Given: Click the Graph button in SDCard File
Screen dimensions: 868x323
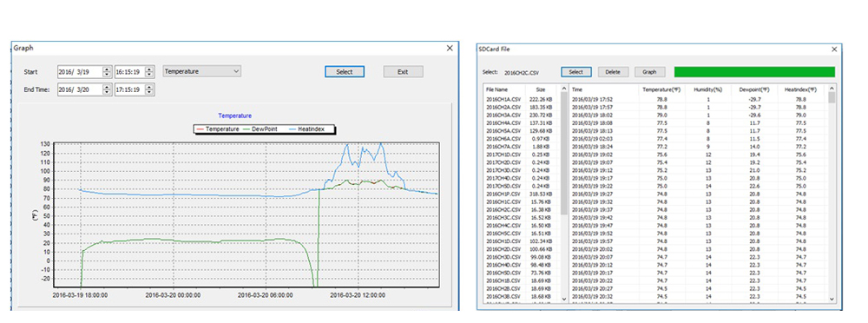Looking at the screenshot, I should [649, 72].
